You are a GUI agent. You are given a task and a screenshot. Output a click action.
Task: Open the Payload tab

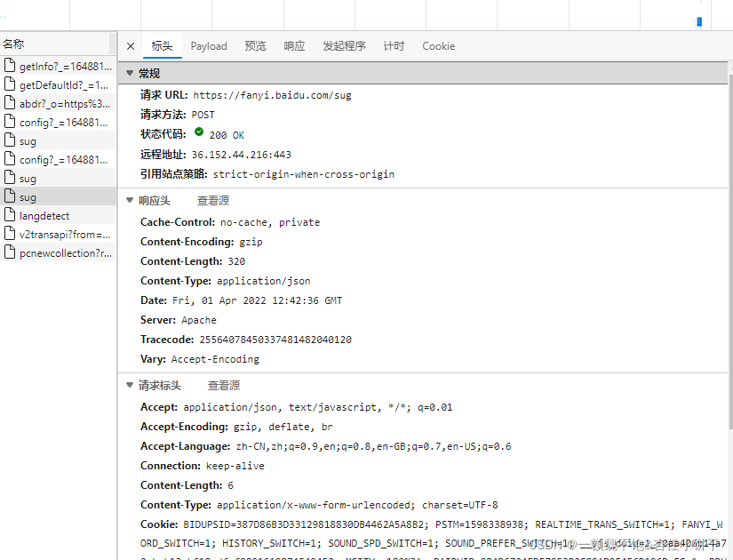(209, 46)
